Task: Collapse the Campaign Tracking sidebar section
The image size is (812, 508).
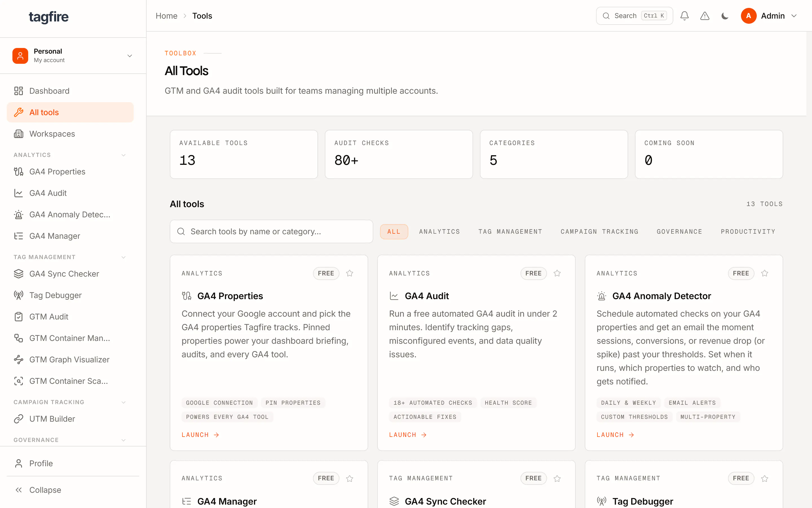Action: pyautogui.click(x=123, y=402)
